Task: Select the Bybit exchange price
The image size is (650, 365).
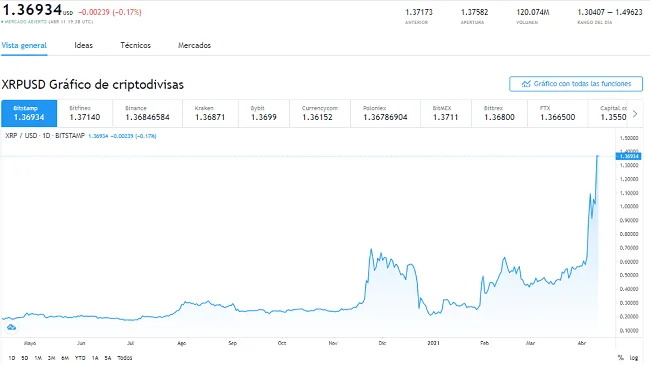Action: (x=264, y=113)
